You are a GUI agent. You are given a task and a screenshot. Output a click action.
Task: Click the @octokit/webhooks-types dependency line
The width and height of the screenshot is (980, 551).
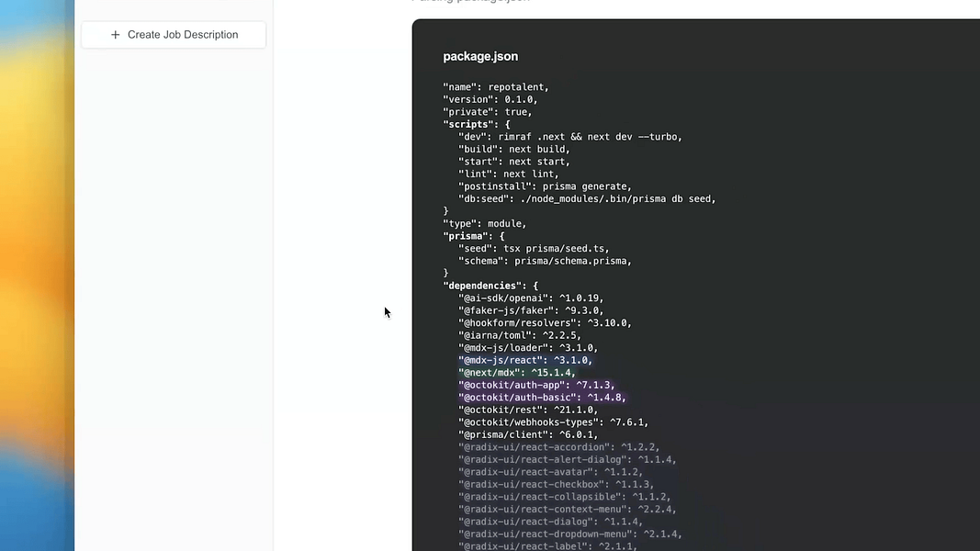tap(553, 422)
